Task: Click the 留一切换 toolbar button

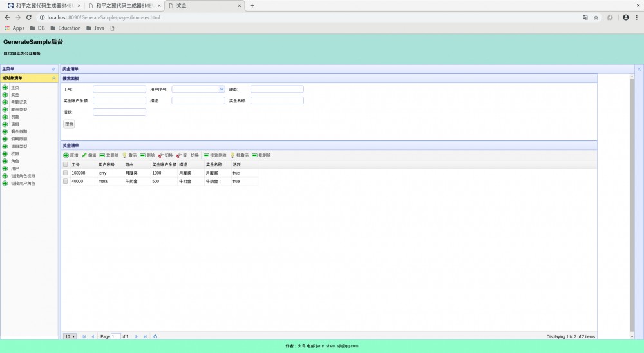Action: [x=187, y=155]
